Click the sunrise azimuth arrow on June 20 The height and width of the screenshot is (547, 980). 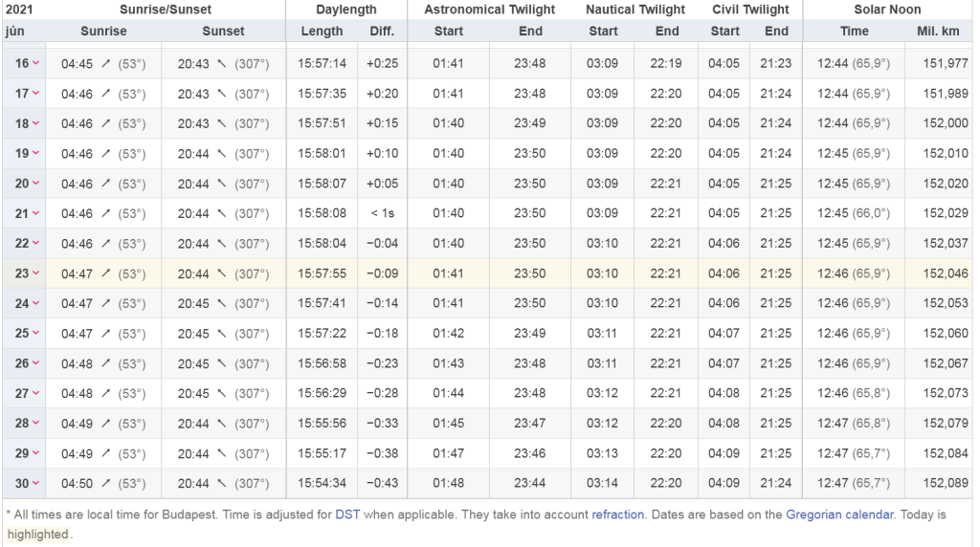105,185
